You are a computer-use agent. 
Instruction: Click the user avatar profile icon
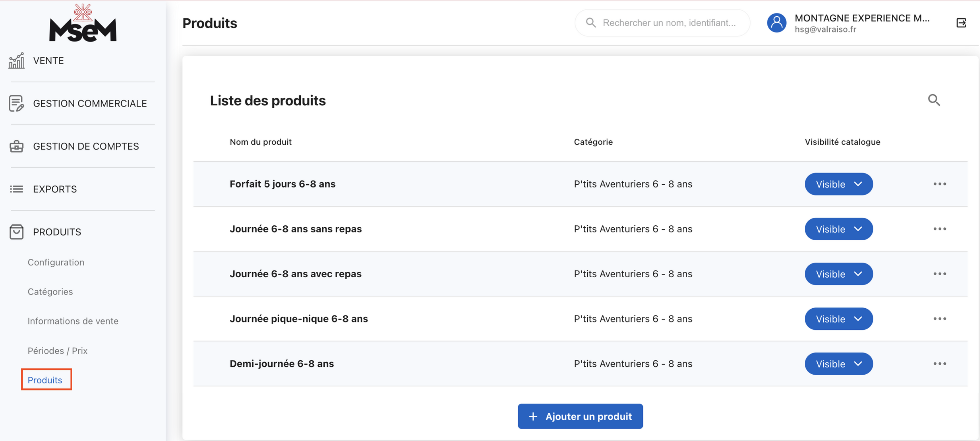tap(776, 23)
